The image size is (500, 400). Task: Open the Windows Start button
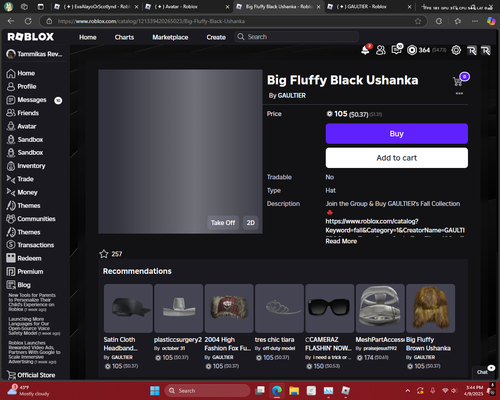coord(155,391)
